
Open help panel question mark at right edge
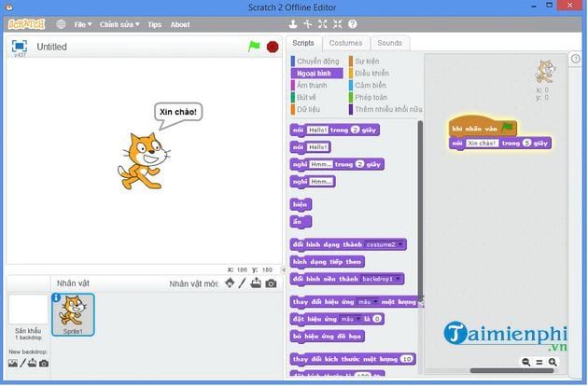pos(576,59)
